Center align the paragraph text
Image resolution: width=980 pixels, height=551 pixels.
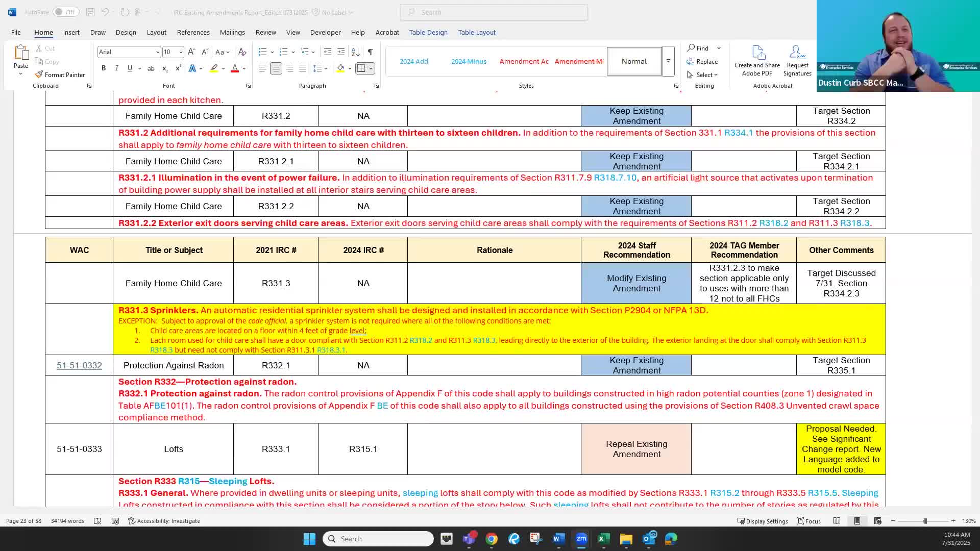pos(276,68)
